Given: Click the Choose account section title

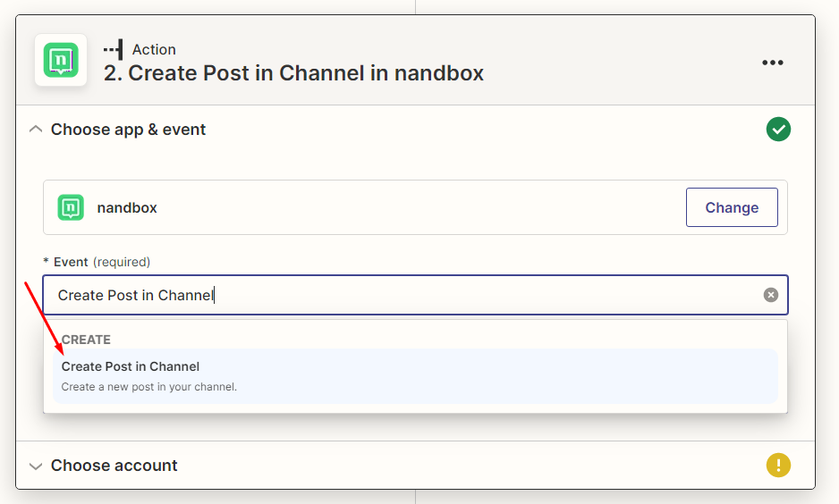Looking at the screenshot, I should (114, 466).
